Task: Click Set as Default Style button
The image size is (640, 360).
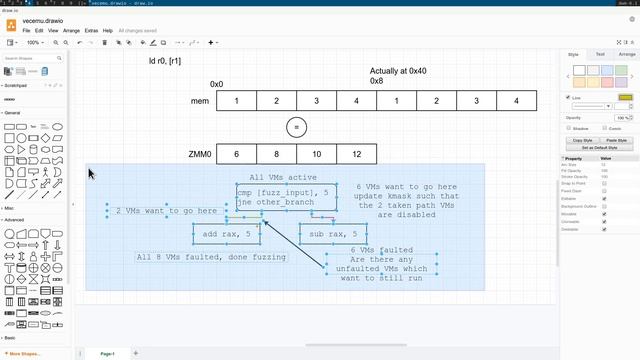Action: 600,147
